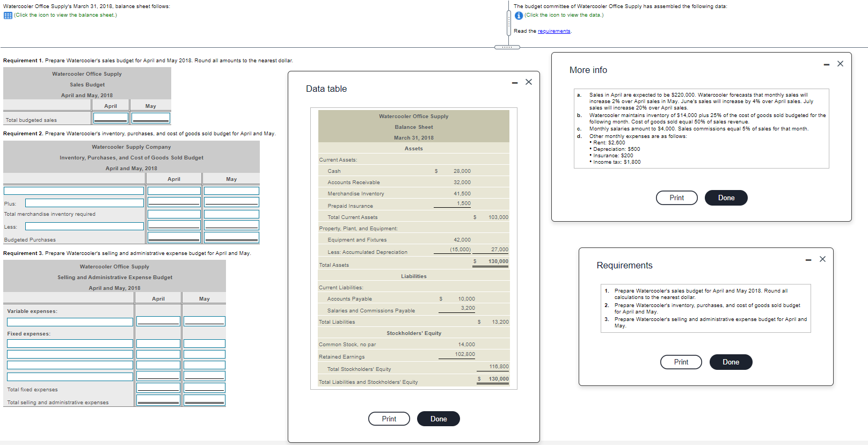This screenshot has width=868, height=445.
Task: Select May Budgeted Purchases field
Action: [x=231, y=238]
